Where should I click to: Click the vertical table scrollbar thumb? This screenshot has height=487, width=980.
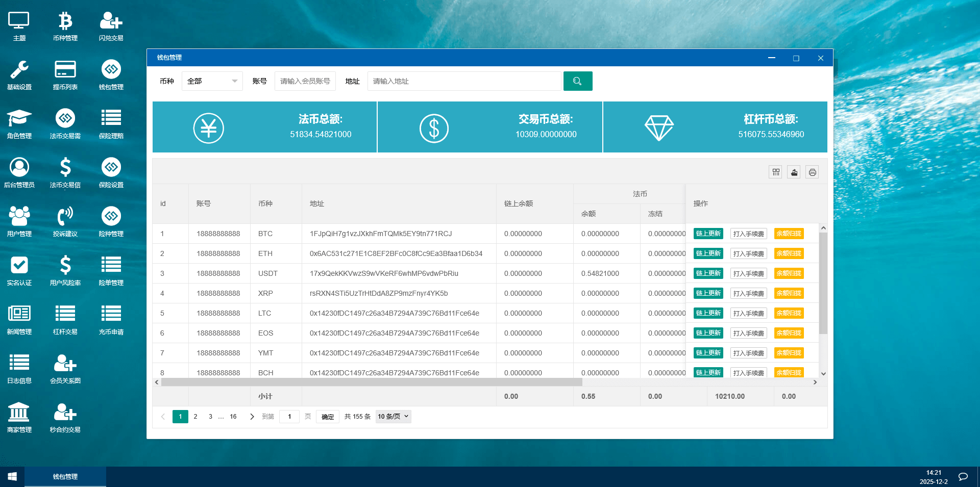(x=823, y=283)
